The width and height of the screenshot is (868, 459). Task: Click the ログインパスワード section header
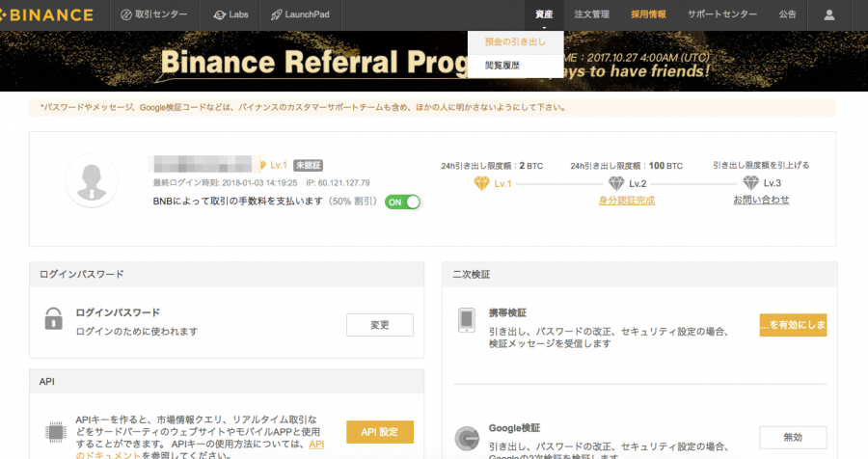pyautogui.click(x=227, y=274)
